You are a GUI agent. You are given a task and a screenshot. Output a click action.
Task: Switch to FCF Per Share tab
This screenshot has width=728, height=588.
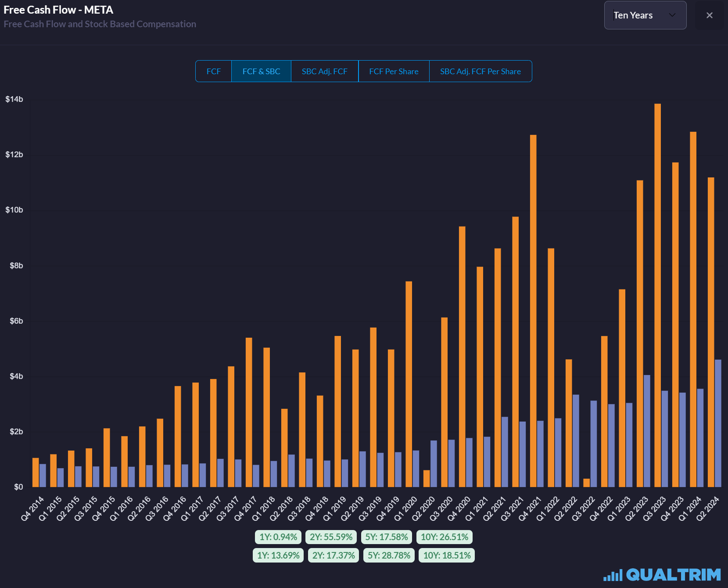point(394,71)
